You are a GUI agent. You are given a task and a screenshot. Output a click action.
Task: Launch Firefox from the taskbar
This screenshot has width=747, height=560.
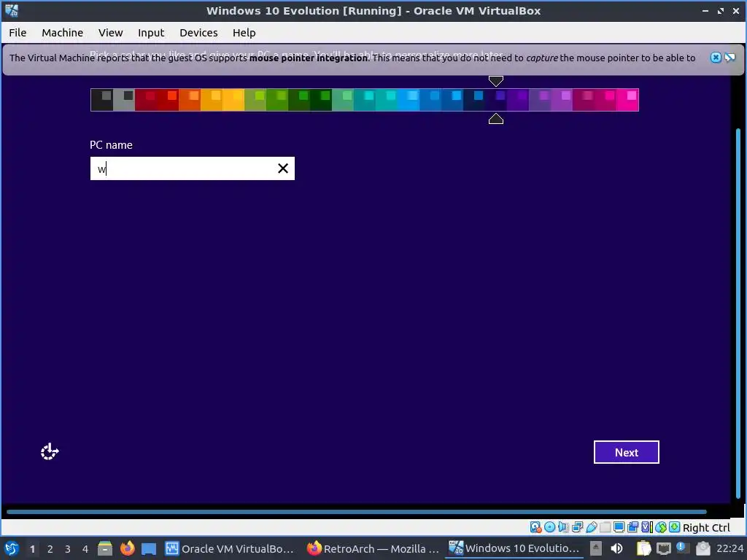click(x=127, y=548)
